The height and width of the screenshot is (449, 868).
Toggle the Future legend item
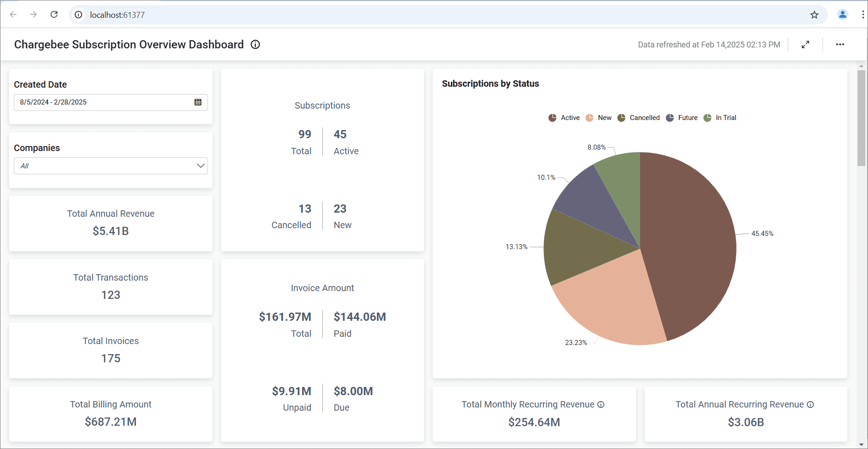682,118
